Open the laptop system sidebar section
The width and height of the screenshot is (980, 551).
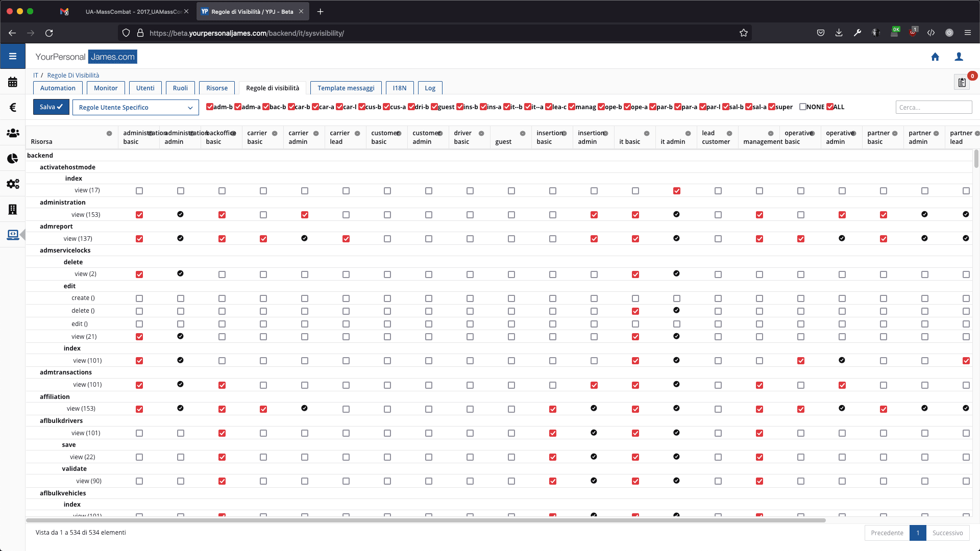coord(13,235)
